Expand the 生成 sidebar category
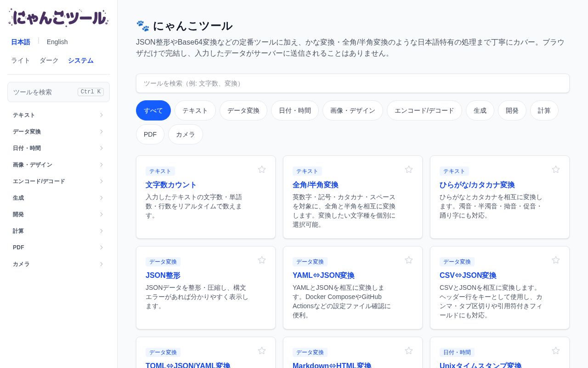Screen dimensions: 588x368 58,198
